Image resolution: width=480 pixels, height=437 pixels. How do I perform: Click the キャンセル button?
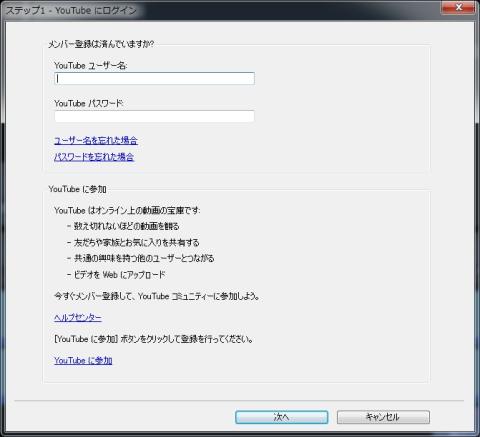383,417
